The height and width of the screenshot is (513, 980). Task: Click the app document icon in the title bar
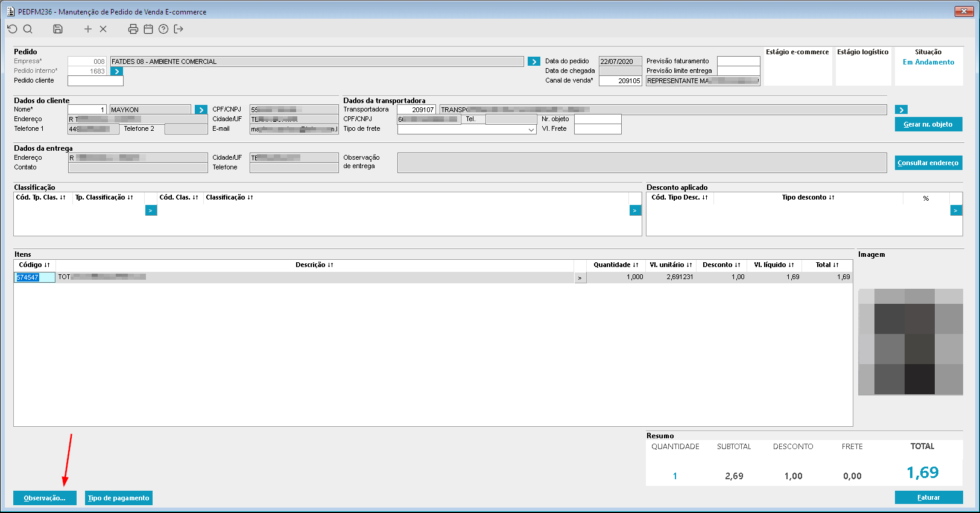(x=10, y=11)
